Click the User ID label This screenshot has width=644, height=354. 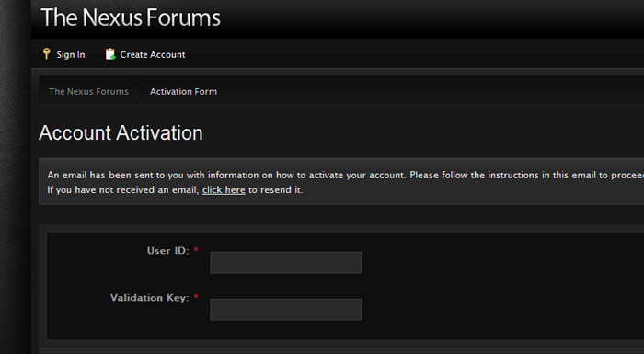(x=168, y=251)
